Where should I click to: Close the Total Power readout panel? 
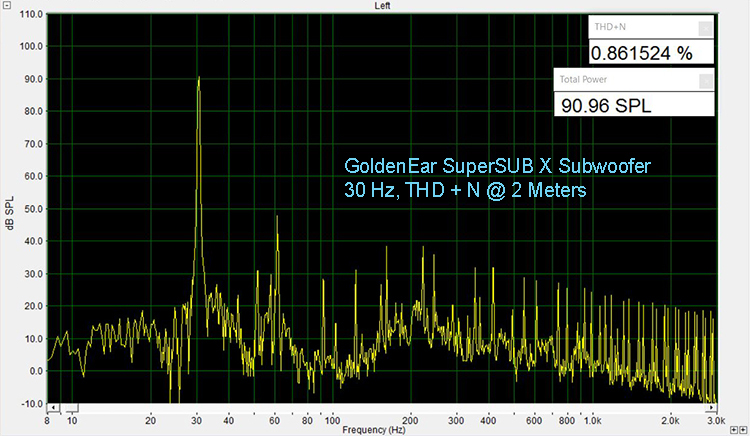pos(705,80)
